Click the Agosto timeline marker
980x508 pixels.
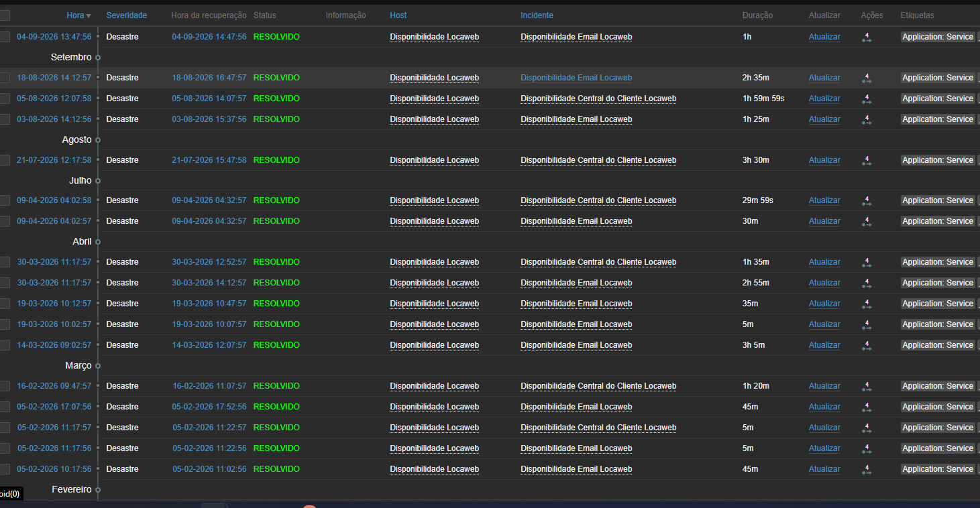point(98,140)
